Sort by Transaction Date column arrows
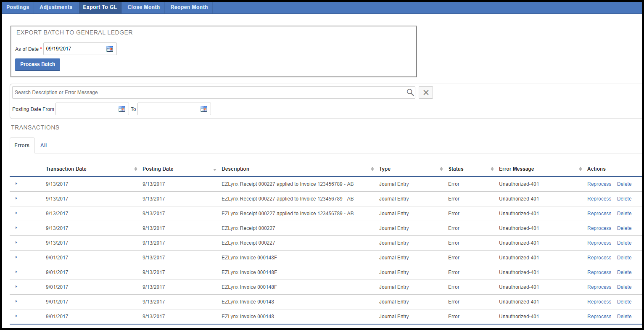 (135, 169)
